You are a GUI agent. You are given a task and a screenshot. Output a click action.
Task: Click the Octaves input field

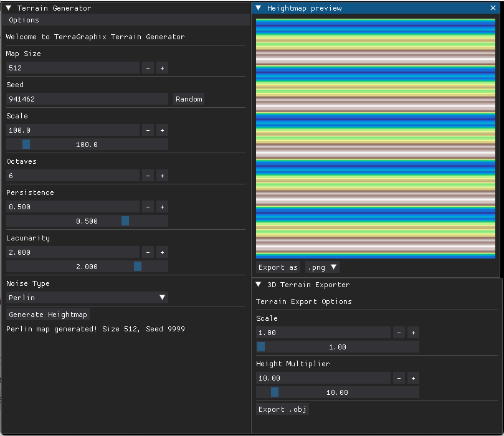73,176
